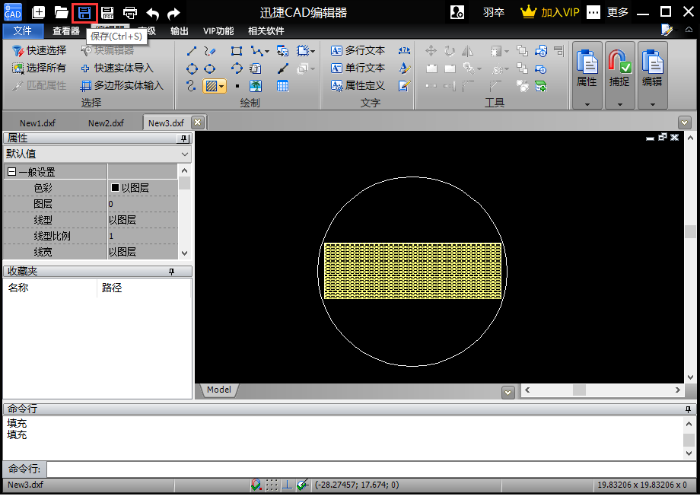Select the Point drawing tool
700x495 pixels.
238,86
